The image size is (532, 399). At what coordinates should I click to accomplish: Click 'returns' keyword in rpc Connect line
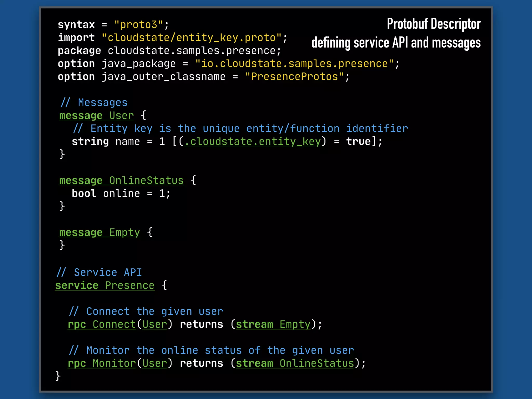[x=202, y=324]
